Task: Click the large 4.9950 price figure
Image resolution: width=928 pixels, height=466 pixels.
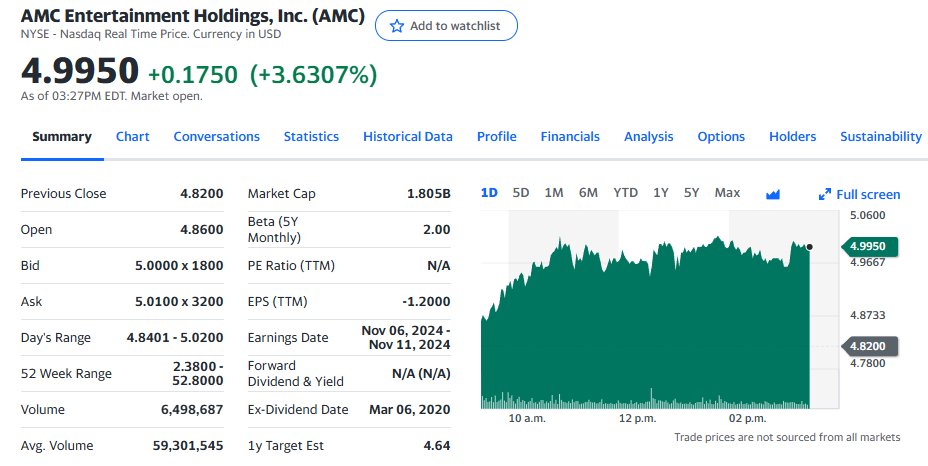Action: click(x=80, y=70)
